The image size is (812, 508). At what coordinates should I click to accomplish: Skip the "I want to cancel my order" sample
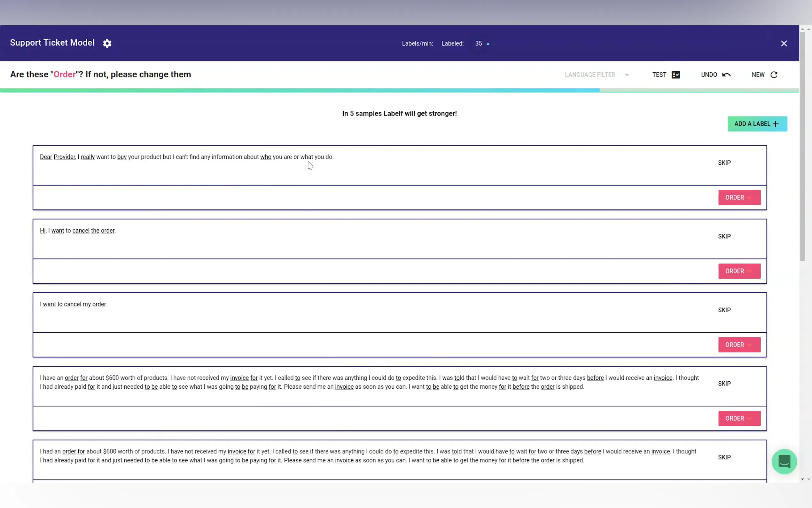[x=724, y=310]
